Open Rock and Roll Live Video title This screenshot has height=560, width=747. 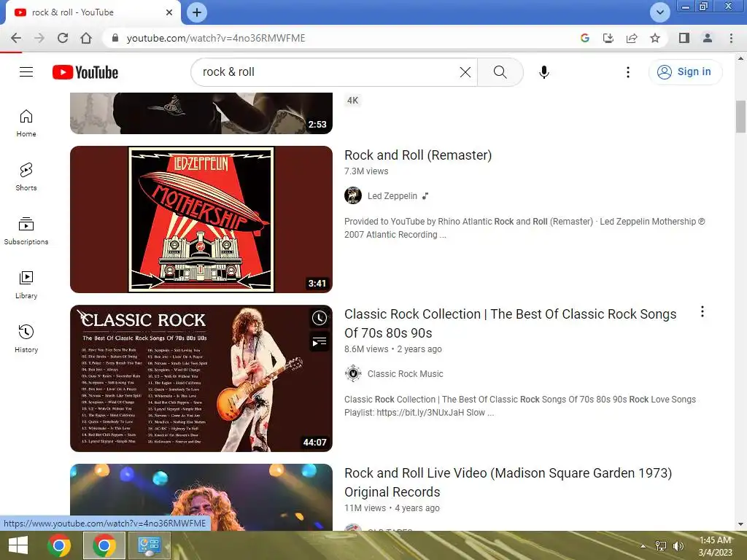point(508,483)
